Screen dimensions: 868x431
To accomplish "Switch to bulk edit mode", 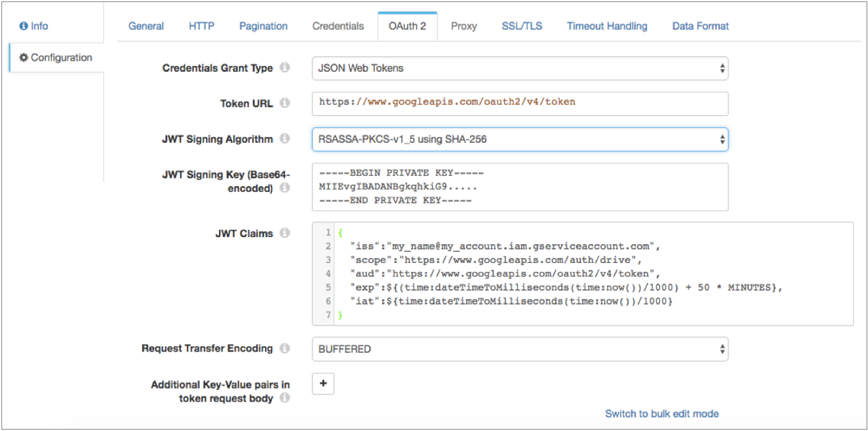I will click(661, 414).
